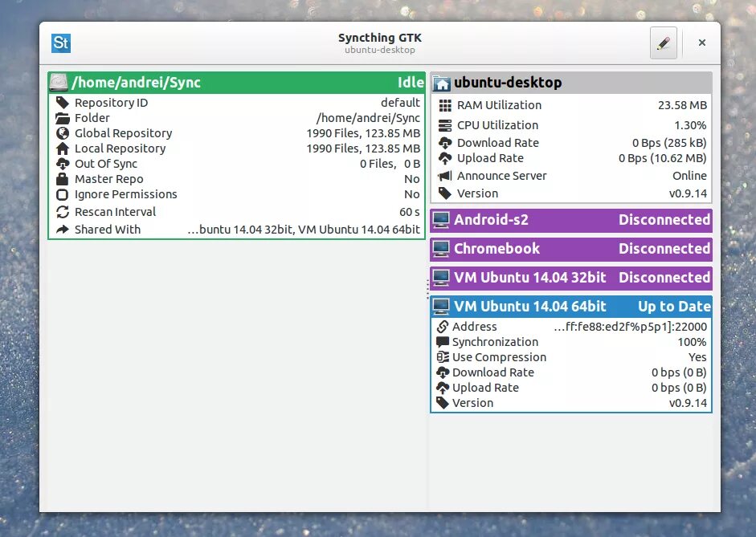The image size is (756, 537).
Task: Click the home icon beside ubuntu-desktop
Action: point(441,83)
